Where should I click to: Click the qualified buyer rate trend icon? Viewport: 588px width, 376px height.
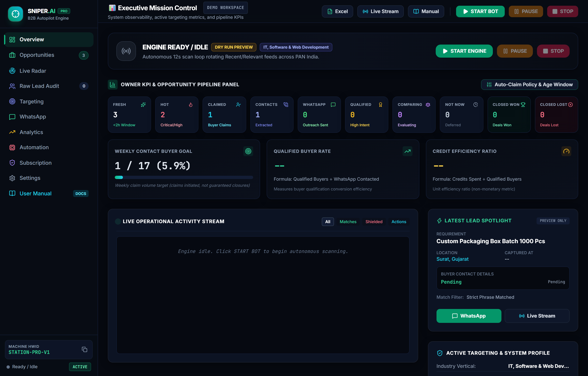(407, 151)
